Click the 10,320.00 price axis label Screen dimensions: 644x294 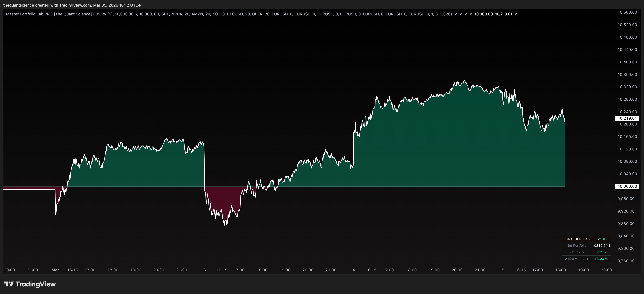click(x=627, y=87)
